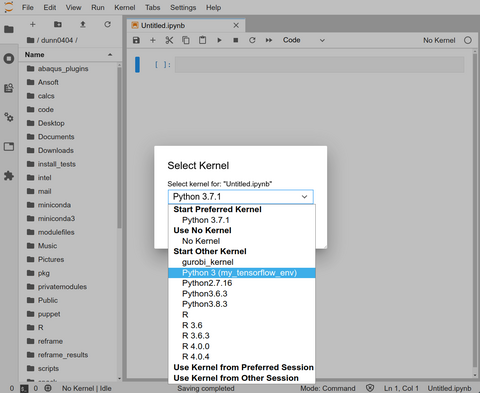Choose Python3.8.3 kernel
Viewport: 480px width, 393px height.
pyautogui.click(x=242, y=304)
